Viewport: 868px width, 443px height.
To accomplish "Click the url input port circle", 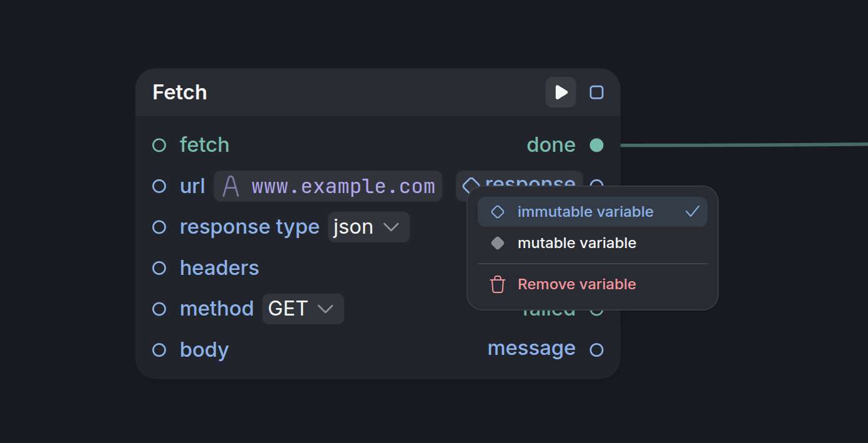I will point(159,186).
